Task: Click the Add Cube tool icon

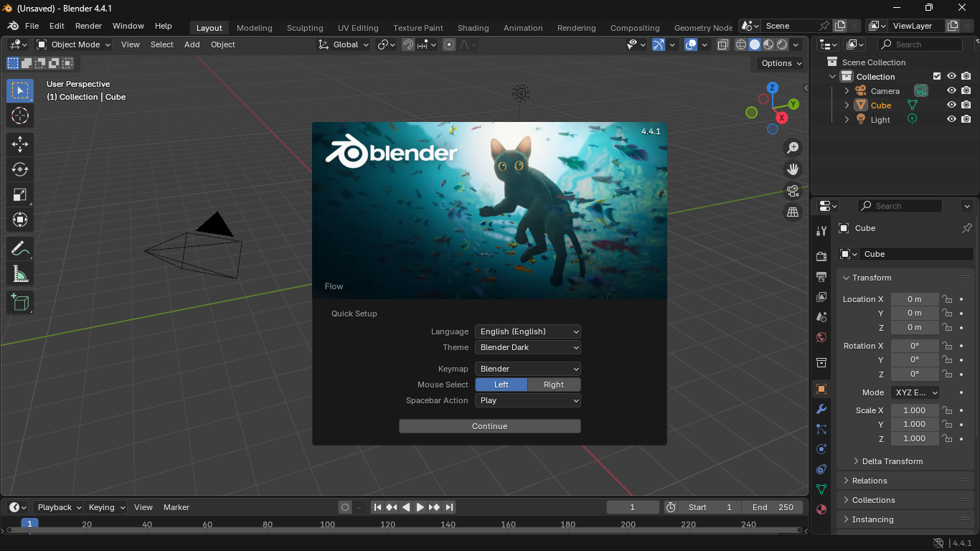Action: click(x=20, y=302)
